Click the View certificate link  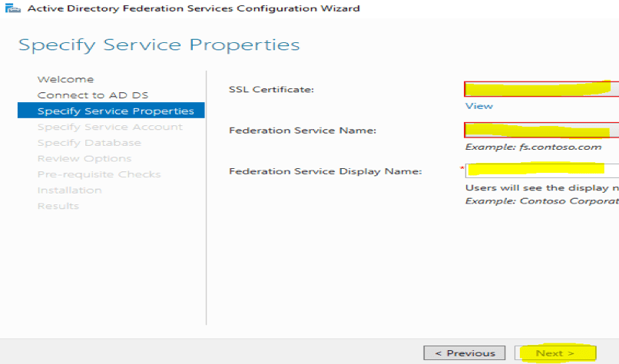478,106
